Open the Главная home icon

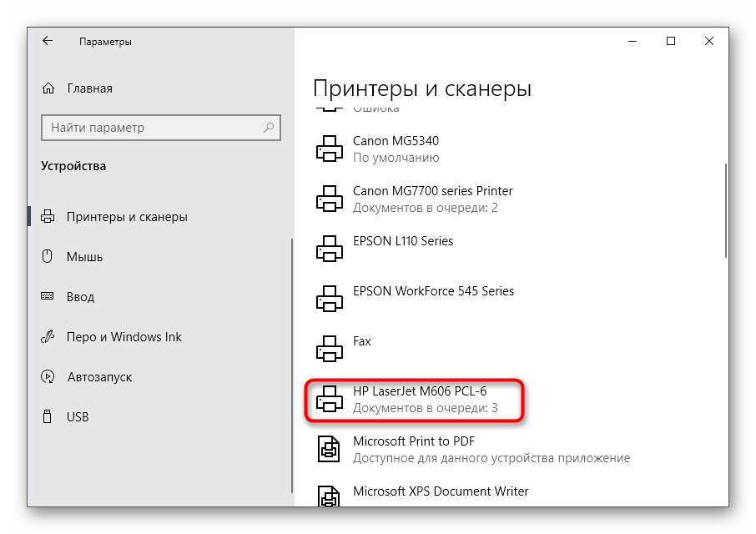[x=48, y=88]
